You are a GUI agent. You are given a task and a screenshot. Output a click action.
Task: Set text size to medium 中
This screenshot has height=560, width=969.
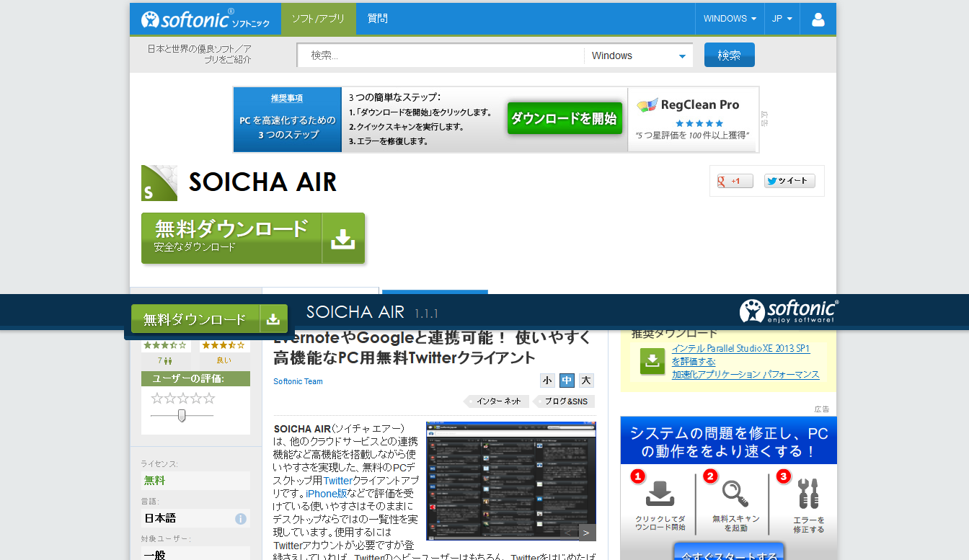567,381
